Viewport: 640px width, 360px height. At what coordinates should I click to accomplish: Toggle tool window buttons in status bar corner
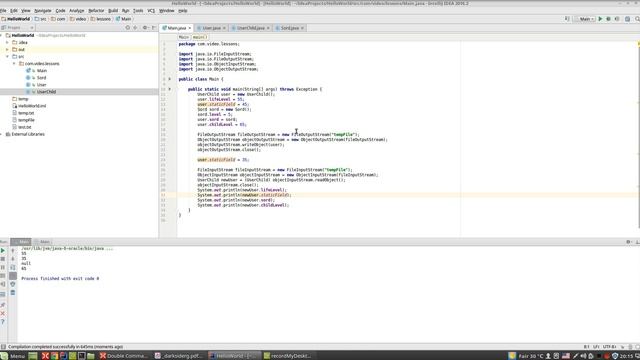point(3,347)
